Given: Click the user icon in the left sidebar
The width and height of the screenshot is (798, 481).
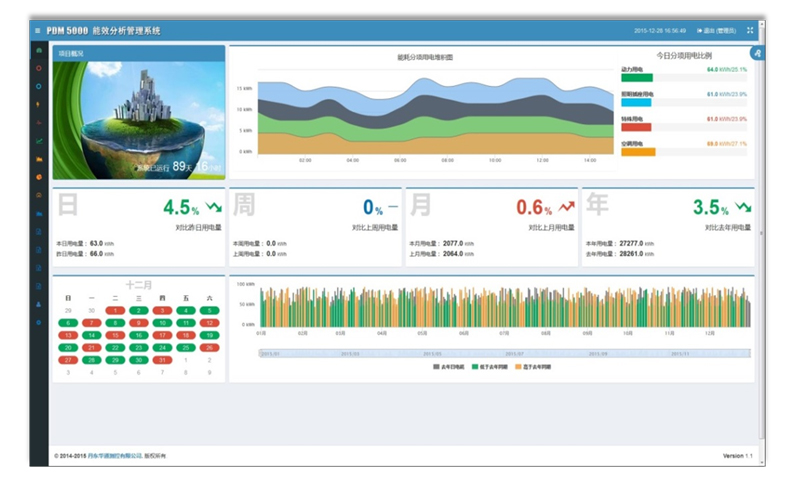Looking at the screenshot, I should click(x=38, y=304).
